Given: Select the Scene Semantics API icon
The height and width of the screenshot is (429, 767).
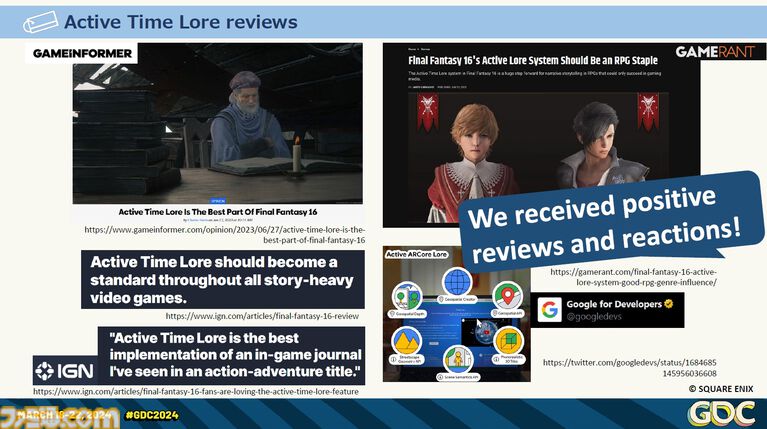Looking at the screenshot, I should (x=457, y=359).
